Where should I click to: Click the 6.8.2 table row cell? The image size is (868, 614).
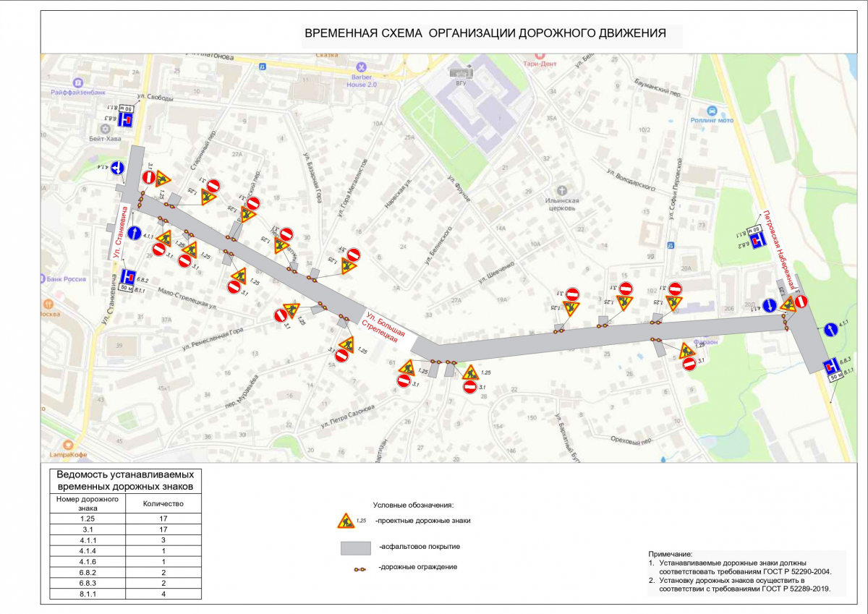(x=88, y=573)
